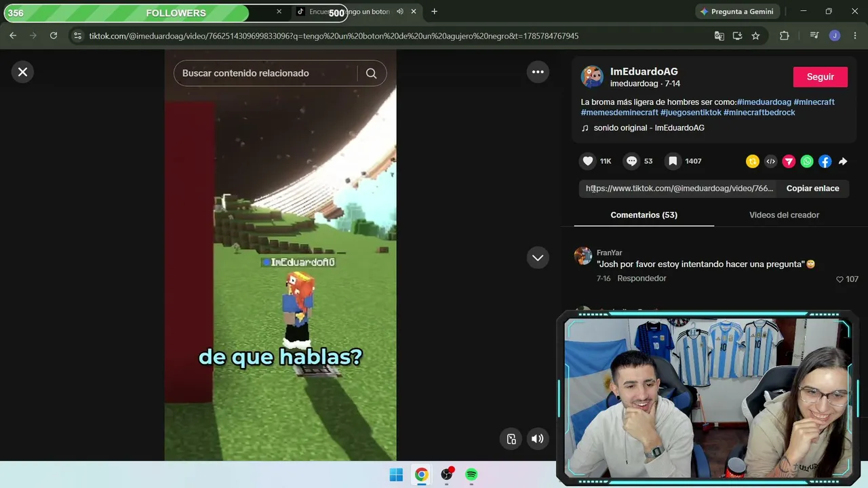Go back with the browser back arrow
This screenshot has width=868, height=488.
coord(13,36)
